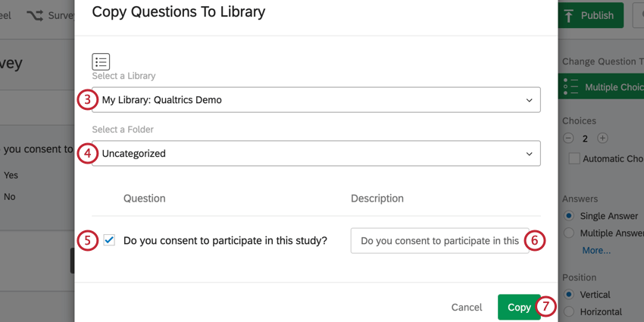This screenshot has width=644, height=322.
Task: Toggle the consent question checkbox
Action: coord(109,241)
